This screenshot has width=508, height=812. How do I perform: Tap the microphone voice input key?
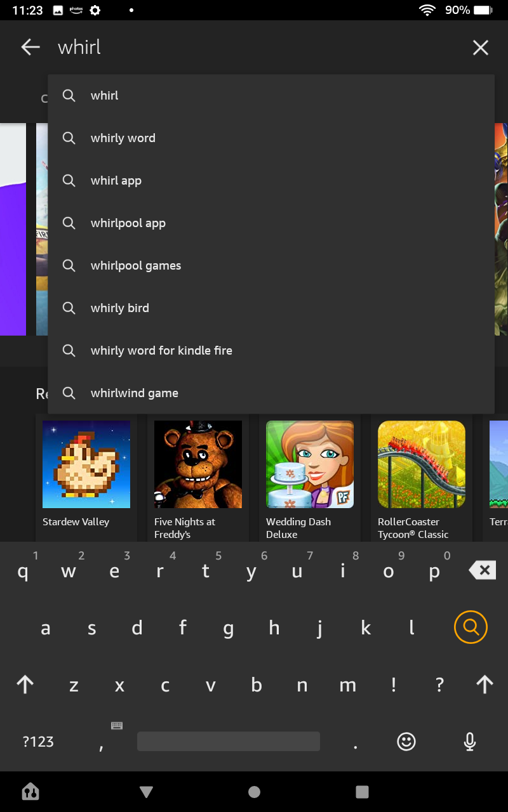470,741
